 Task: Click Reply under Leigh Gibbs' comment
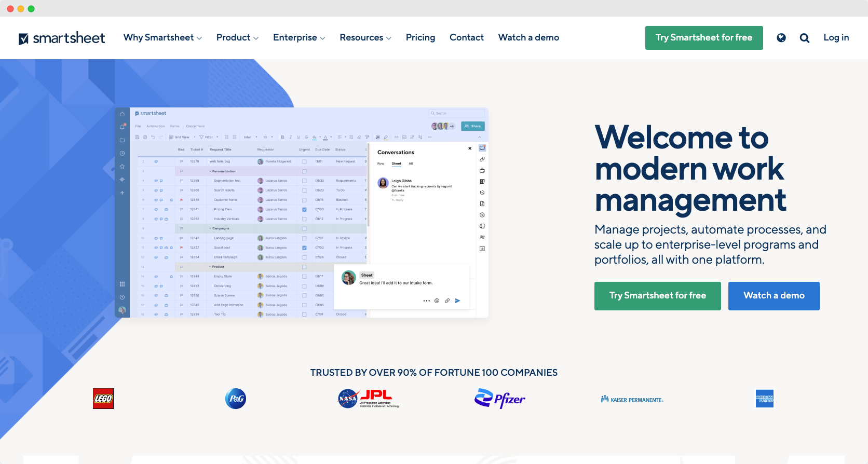pos(398,200)
